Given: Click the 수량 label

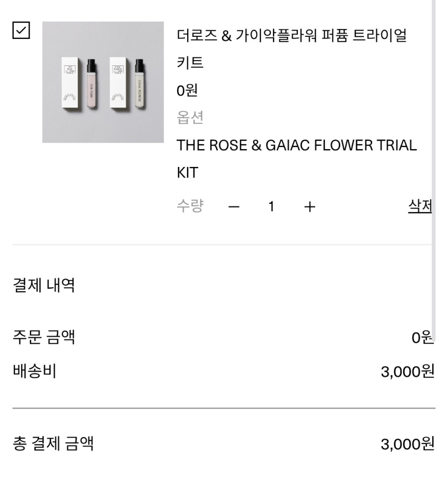Looking at the screenshot, I should [x=190, y=206].
